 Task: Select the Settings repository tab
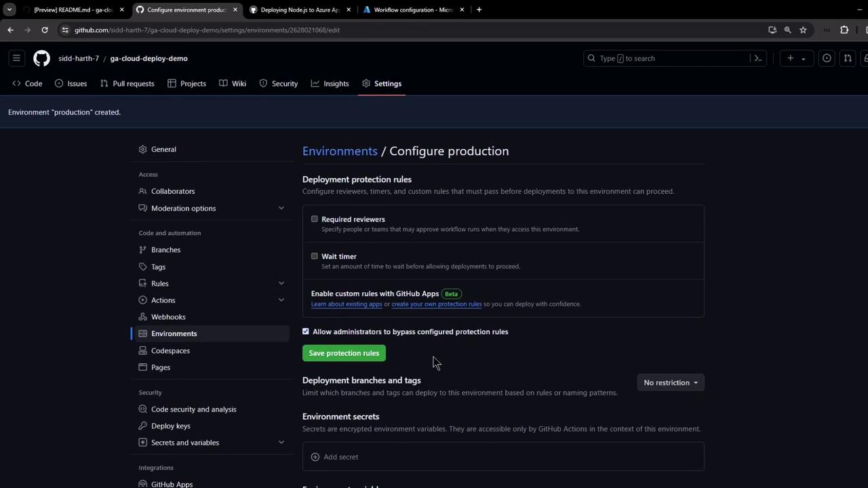click(x=382, y=83)
